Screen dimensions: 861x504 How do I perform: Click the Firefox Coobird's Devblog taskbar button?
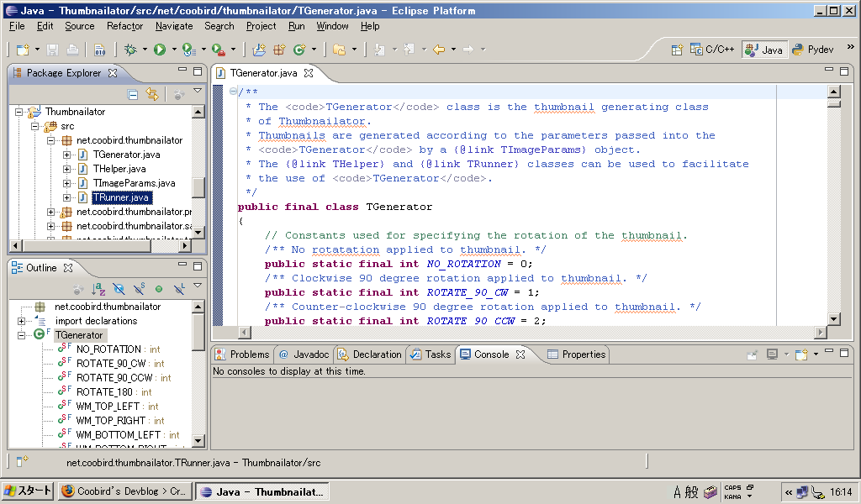click(125, 491)
